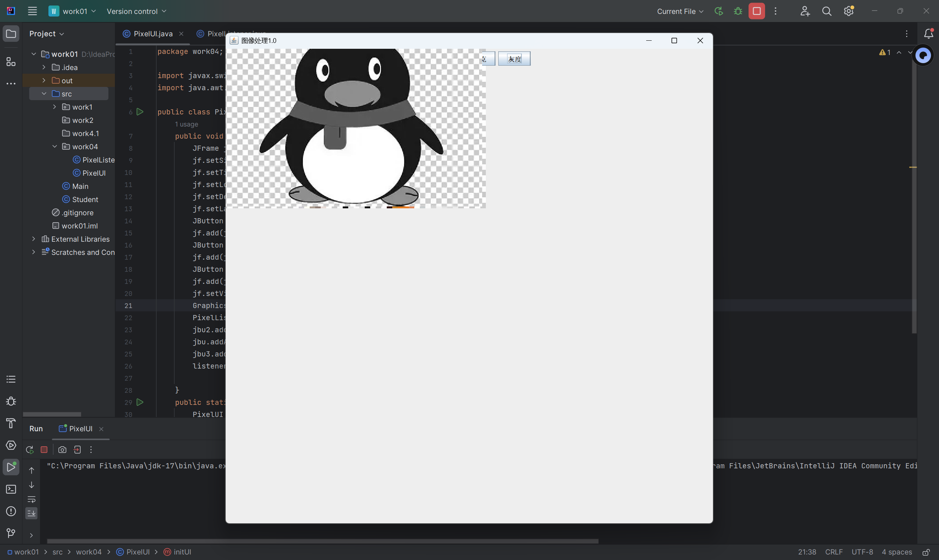Click the Build hammer icon in left sidebar
The height and width of the screenshot is (560, 939).
coord(11,424)
